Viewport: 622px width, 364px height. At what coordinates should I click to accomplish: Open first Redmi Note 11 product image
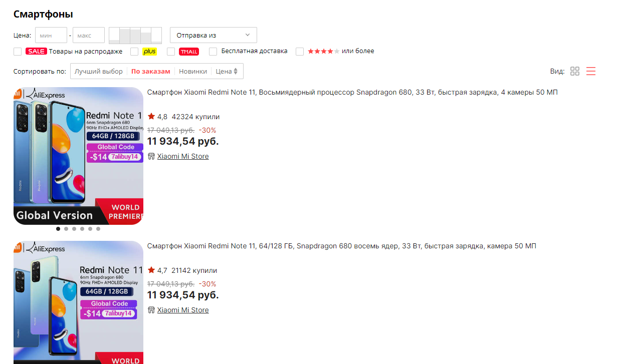click(x=78, y=156)
